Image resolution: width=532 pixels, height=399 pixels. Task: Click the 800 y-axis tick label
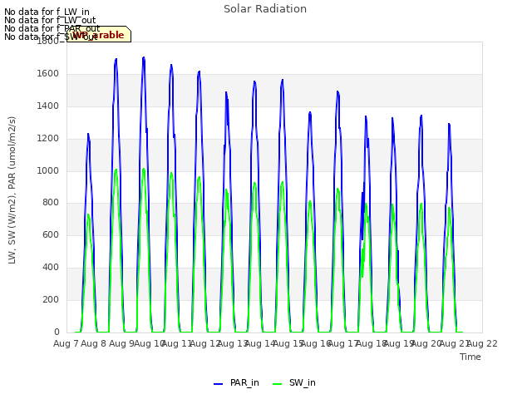click(x=51, y=203)
